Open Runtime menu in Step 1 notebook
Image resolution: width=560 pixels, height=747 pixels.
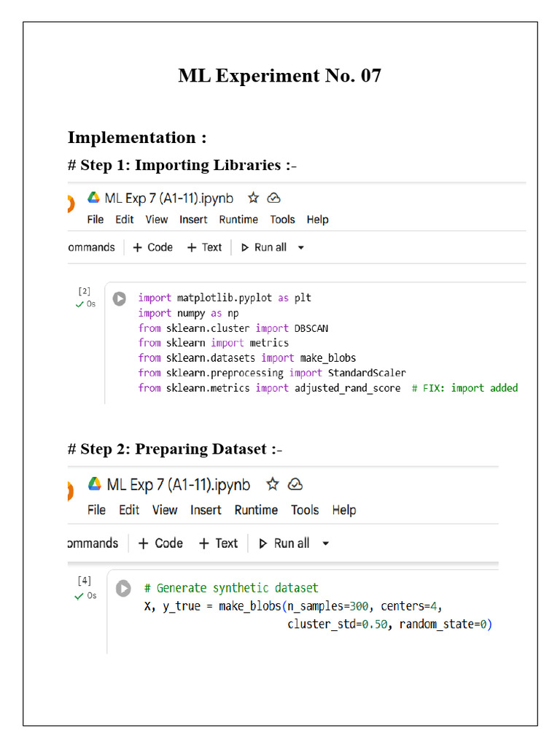pos(238,220)
